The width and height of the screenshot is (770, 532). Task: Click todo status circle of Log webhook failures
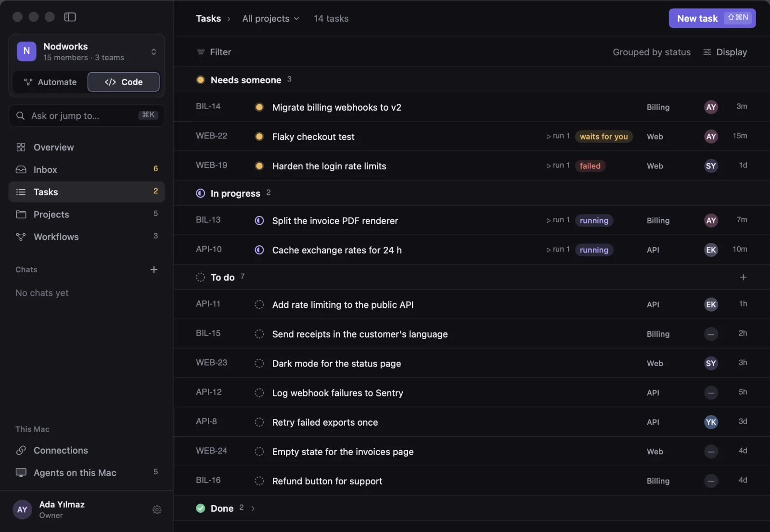(259, 393)
